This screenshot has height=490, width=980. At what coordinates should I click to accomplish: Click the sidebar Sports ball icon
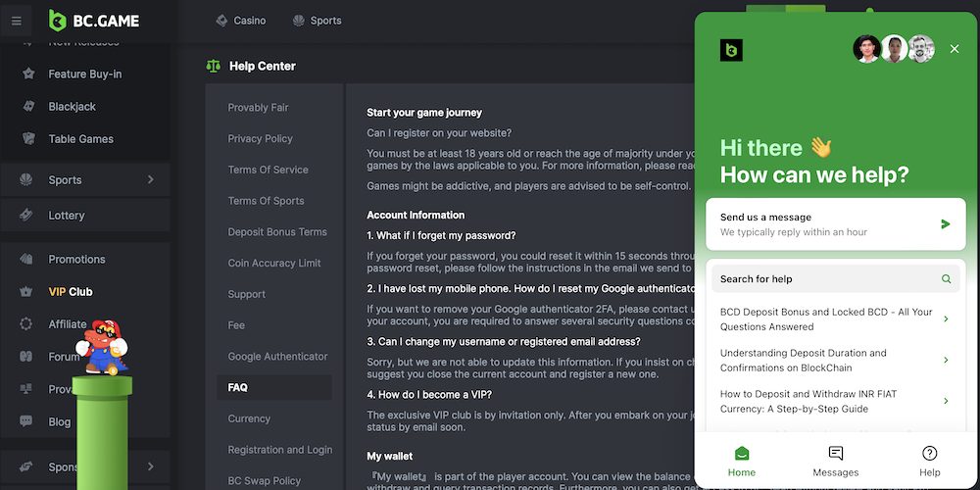point(25,180)
